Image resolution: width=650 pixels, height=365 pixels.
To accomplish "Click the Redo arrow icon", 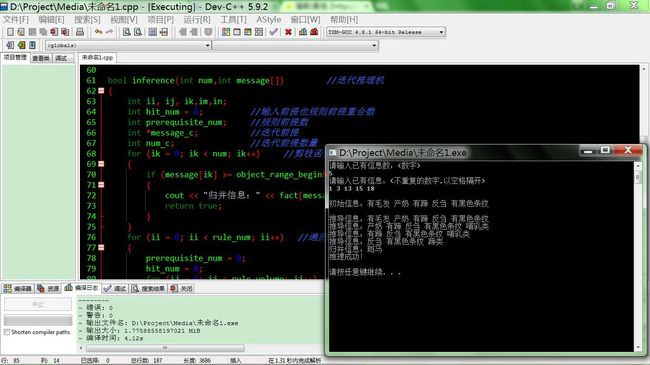I will click(109, 32).
